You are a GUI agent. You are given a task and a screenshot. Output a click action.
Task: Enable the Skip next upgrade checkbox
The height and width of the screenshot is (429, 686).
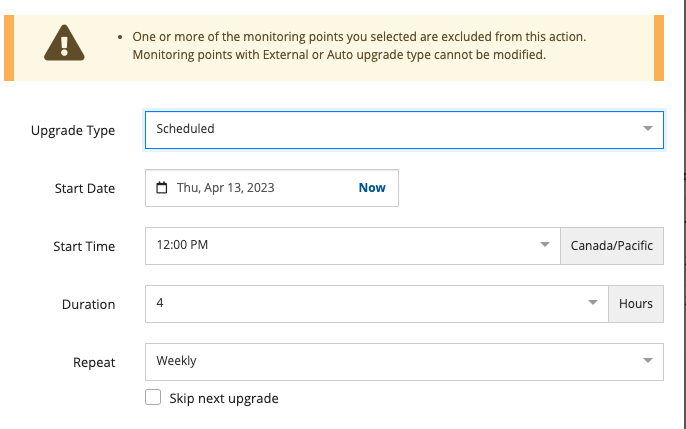(x=153, y=398)
